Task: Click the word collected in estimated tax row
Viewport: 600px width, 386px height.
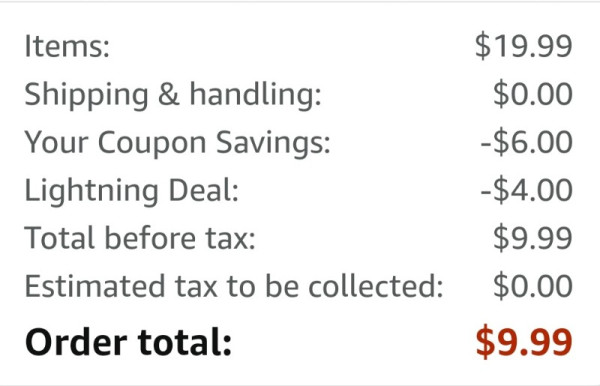Action: pos(376,286)
